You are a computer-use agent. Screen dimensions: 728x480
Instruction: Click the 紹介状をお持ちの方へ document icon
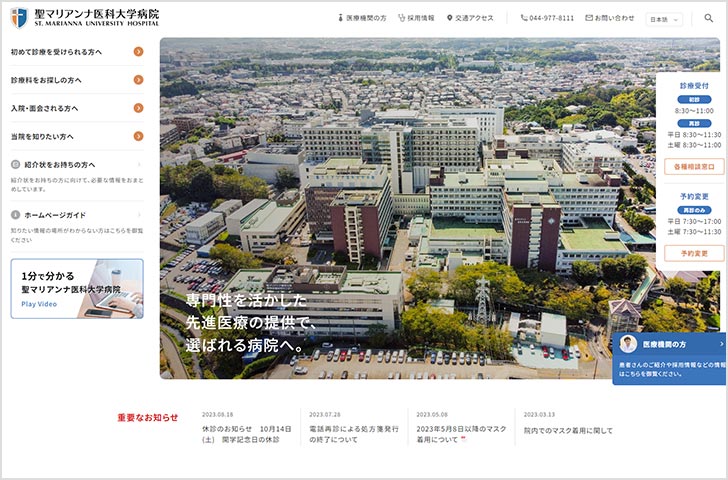[16, 165]
